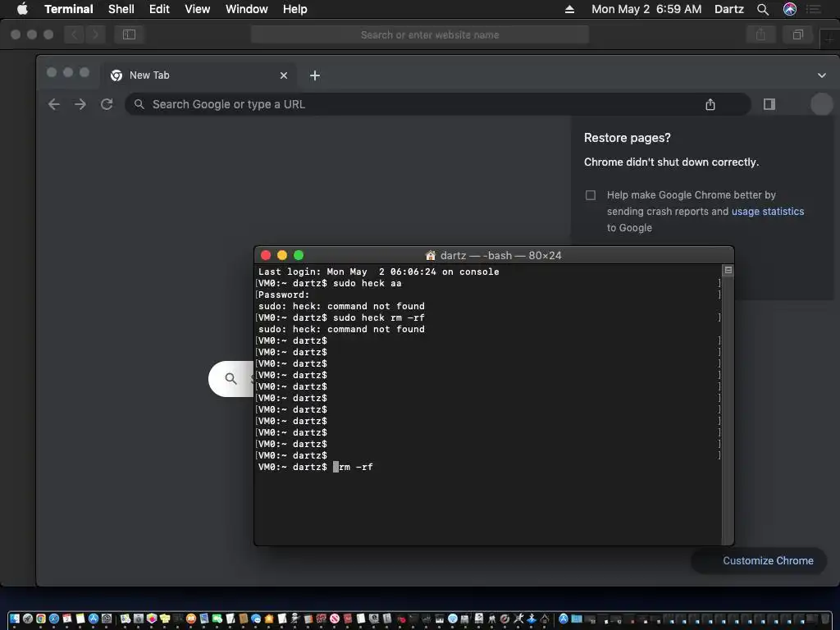Click the Terminal alternate screen icon above scrollbar

point(728,271)
